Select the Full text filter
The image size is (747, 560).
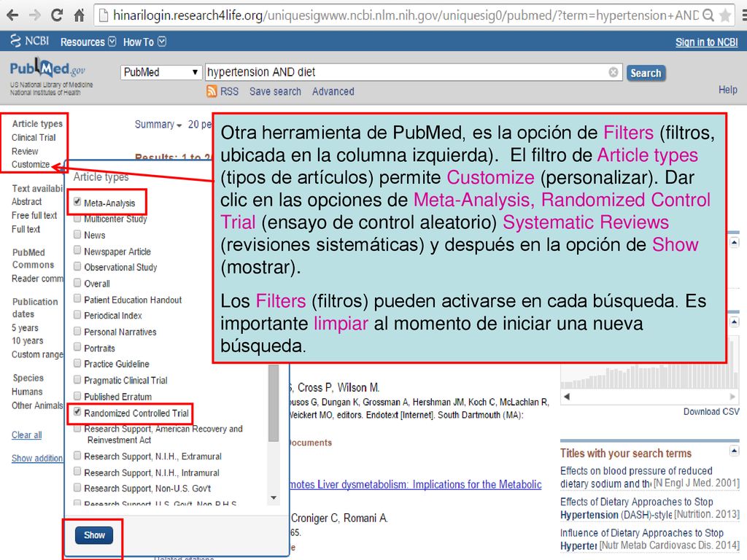pyautogui.click(x=26, y=230)
